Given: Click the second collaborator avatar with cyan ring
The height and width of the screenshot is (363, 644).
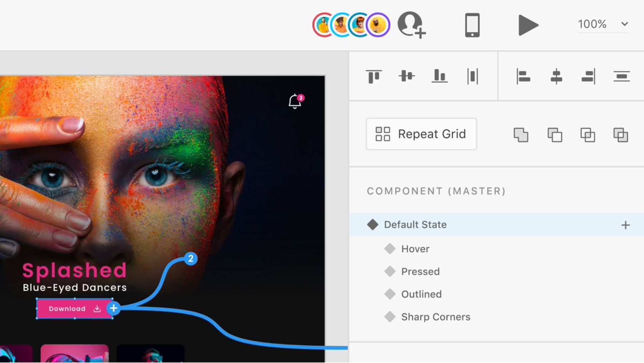Looking at the screenshot, I should (x=341, y=25).
